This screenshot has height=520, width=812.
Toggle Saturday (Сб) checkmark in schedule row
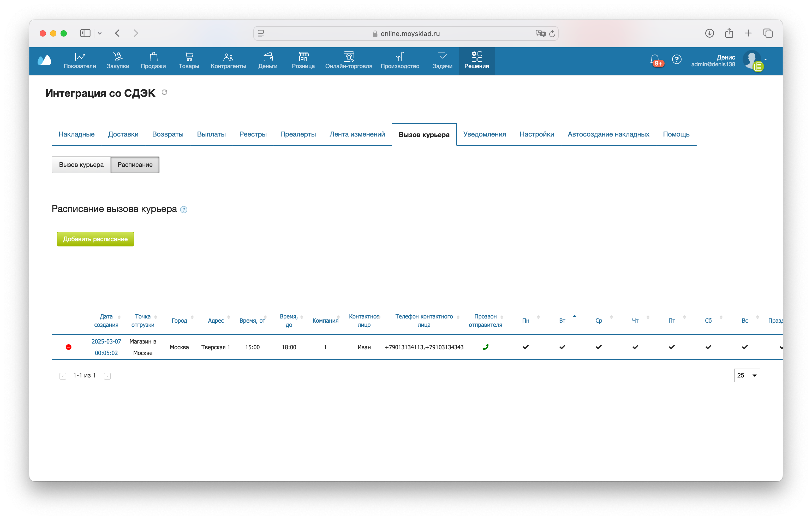pyautogui.click(x=708, y=347)
